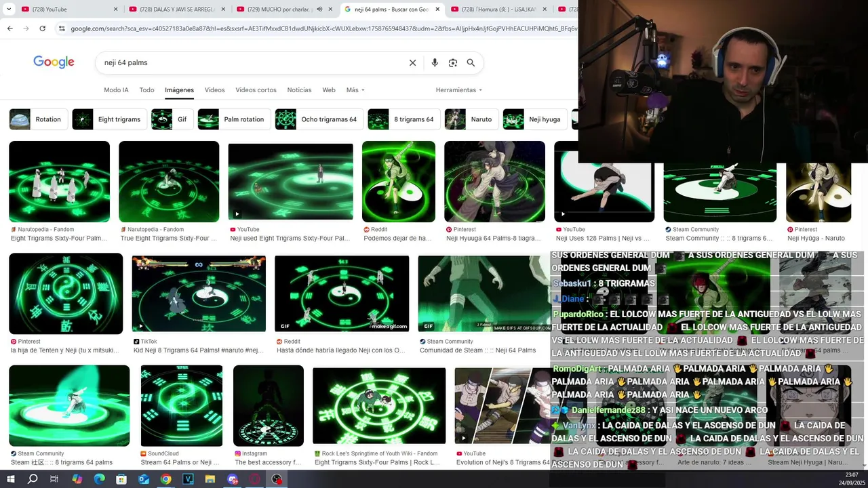Open Task View on the taskbar

(54, 479)
